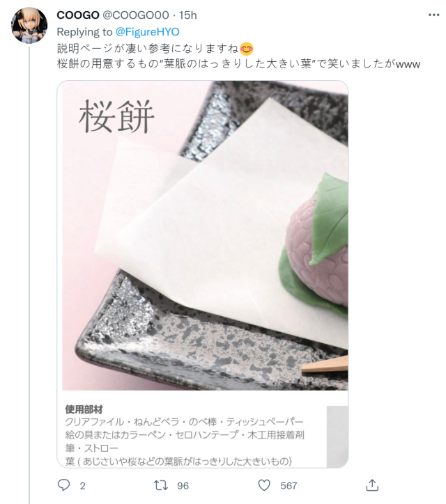Click the Japanese tweet text body

pyautogui.click(x=238, y=56)
